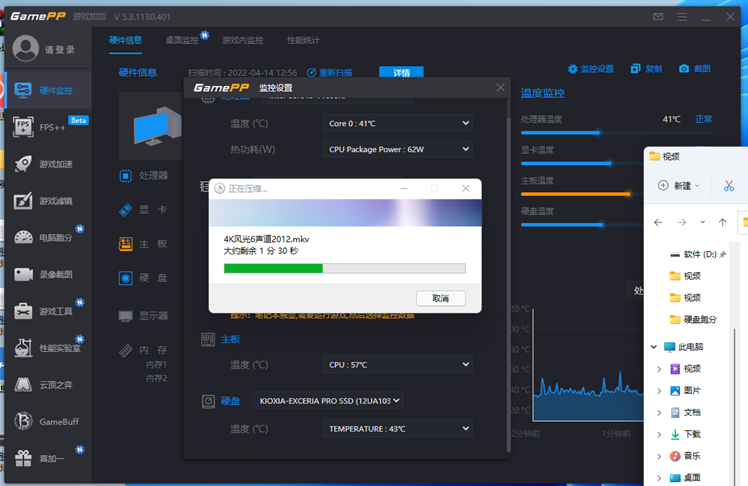Image resolution: width=748 pixels, height=486 pixels.
Task: Click the 详情 button
Action: click(x=401, y=72)
